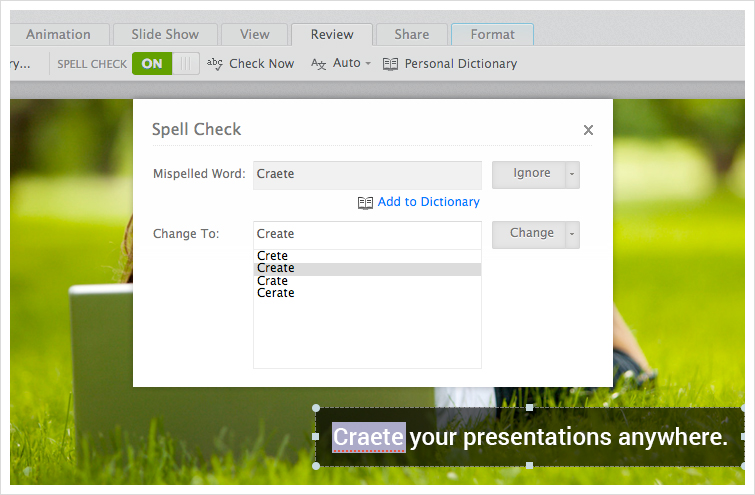The image size is (755, 495).
Task: Select the 'Crate' suggestion
Action: (272, 281)
